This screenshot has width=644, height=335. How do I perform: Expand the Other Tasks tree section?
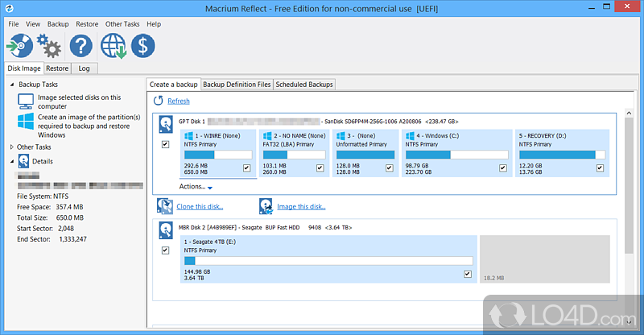(x=11, y=147)
